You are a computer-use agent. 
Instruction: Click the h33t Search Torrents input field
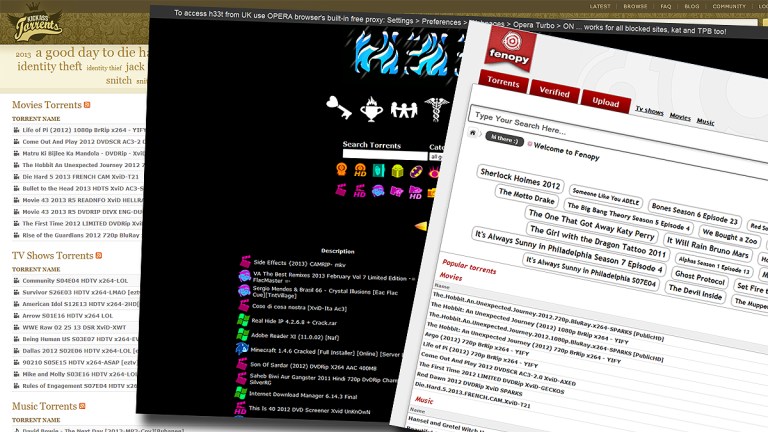(385, 155)
